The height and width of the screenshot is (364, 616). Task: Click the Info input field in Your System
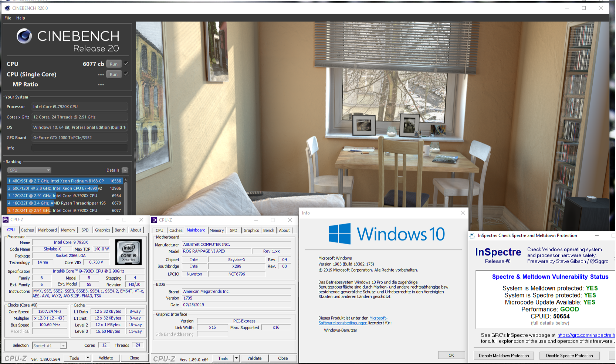tap(79, 148)
